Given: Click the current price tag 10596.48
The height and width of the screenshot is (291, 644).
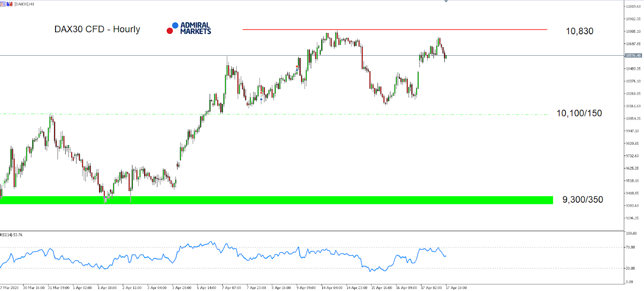Looking at the screenshot, I should point(634,56).
